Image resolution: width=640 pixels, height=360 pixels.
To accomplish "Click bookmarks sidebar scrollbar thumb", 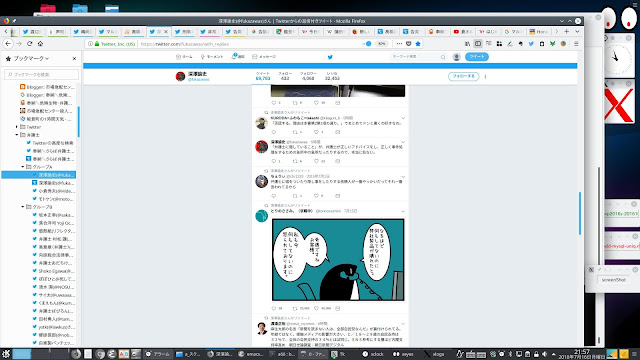I will (x=78, y=121).
